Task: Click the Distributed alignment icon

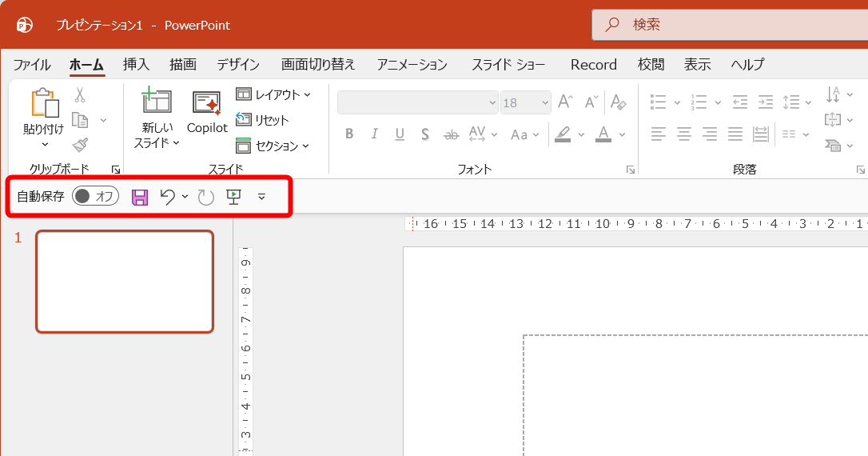Action: pos(761,134)
